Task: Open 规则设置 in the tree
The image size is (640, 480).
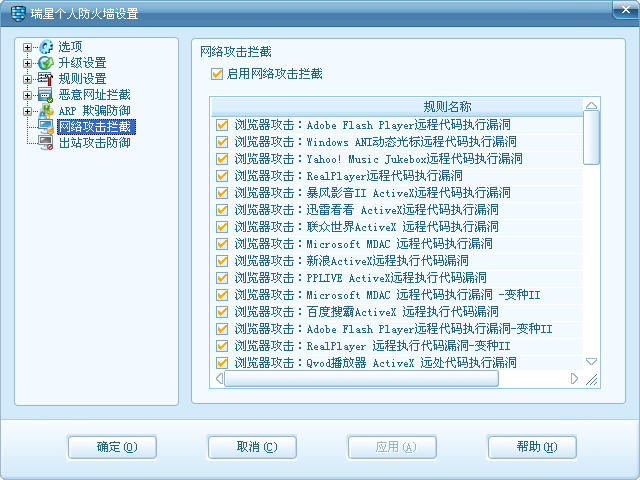Action: pyautogui.click(x=82, y=79)
